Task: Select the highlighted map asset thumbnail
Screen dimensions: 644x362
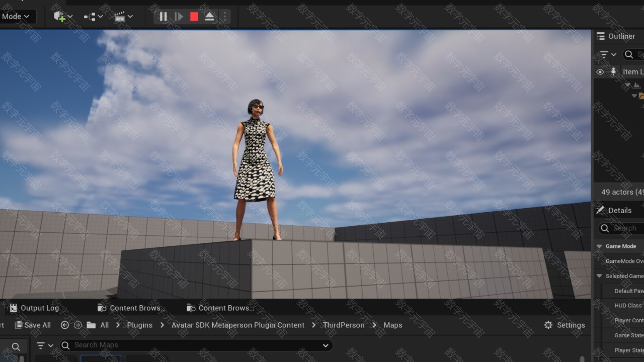Action: (101, 358)
